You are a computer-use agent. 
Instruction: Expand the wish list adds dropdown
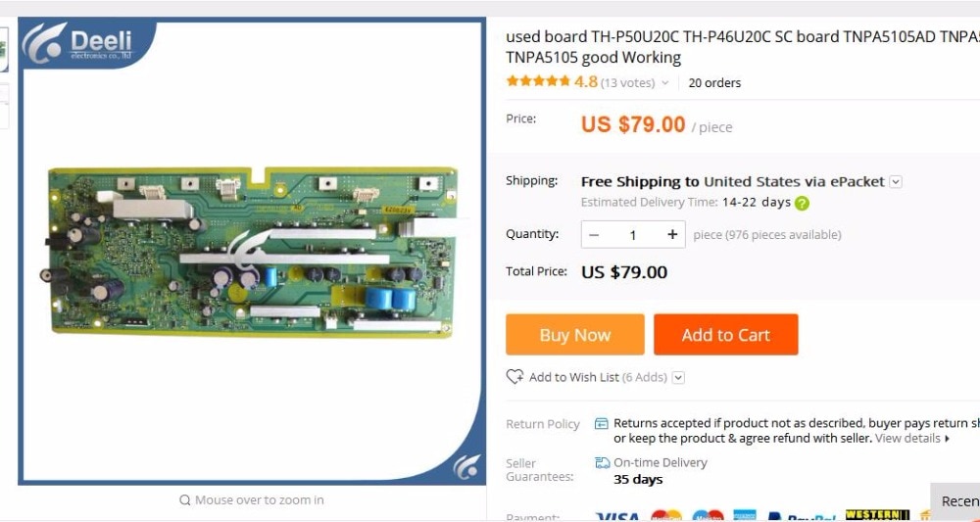(679, 377)
